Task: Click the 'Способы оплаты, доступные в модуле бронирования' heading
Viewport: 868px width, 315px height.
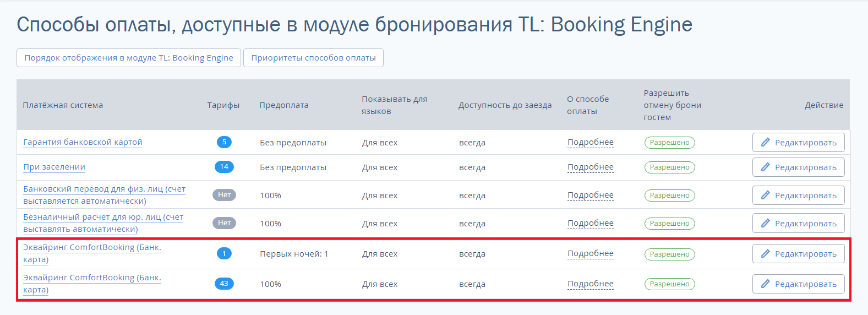Action: coord(354,25)
